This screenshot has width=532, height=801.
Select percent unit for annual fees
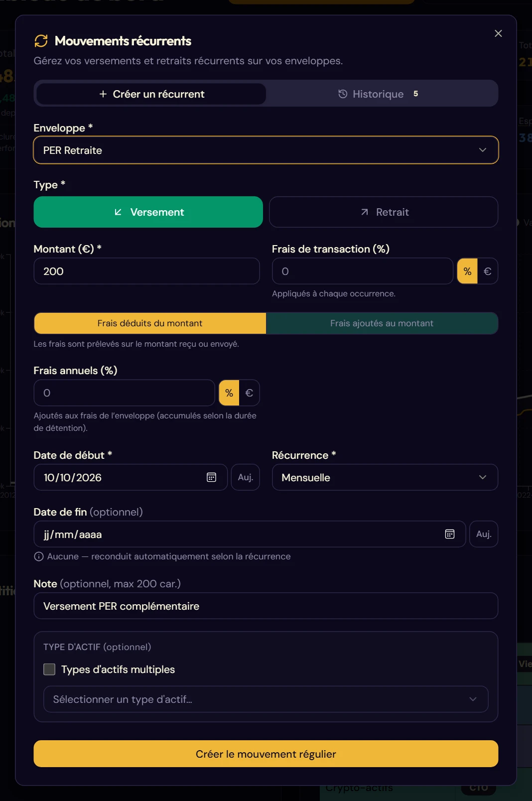229,393
